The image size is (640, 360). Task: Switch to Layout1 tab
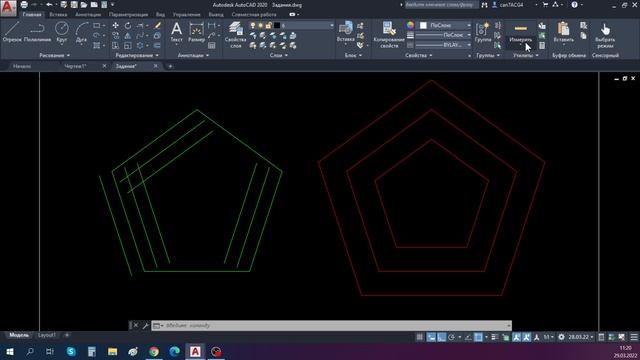[x=47, y=335]
